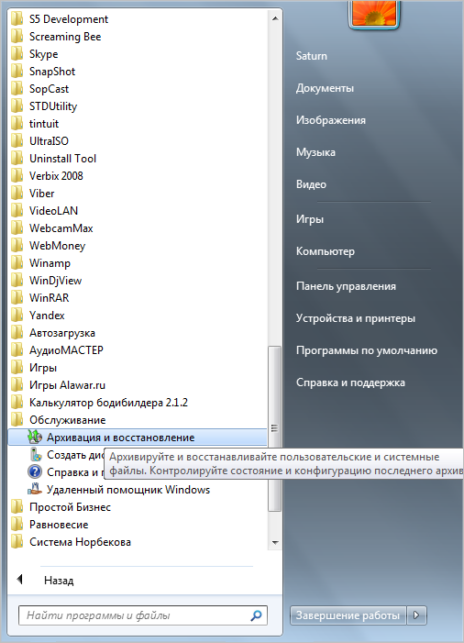Image resolution: width=464 pixels, height=643 pixels.
Task: Open Программы по умолчанию
Action: tap(366, 350)
